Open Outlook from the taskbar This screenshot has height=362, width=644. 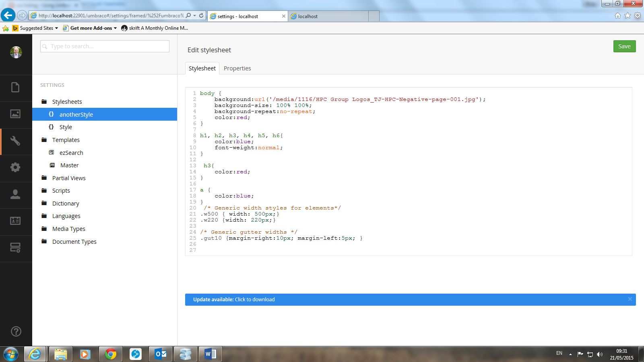(x=161, y=354)
